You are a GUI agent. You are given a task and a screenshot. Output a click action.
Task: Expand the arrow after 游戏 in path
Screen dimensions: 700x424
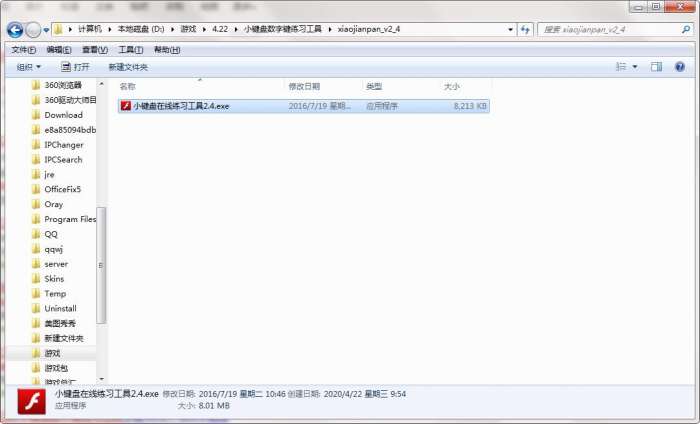coord(204,29)
